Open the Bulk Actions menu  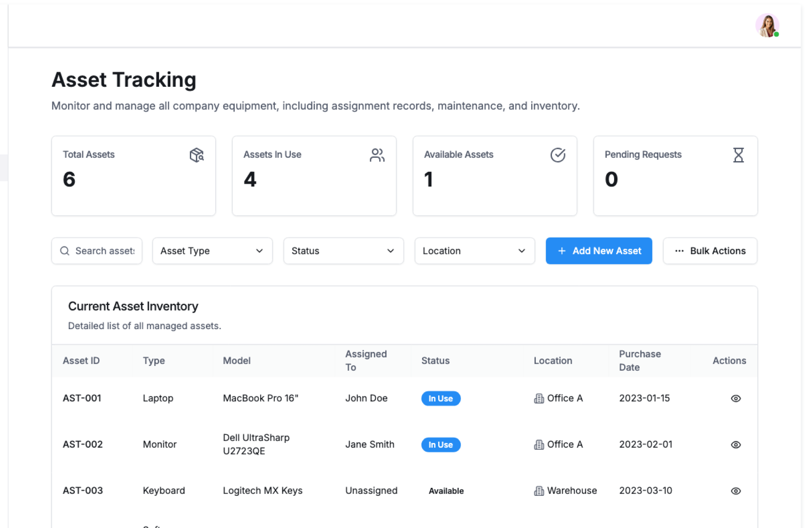[x=710, y=251]
